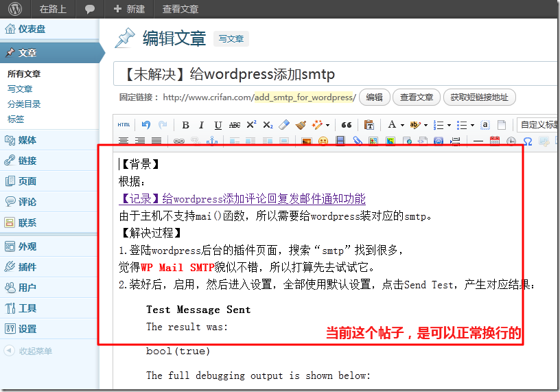Click the WordPress logo in admin bar

(15, 9)
